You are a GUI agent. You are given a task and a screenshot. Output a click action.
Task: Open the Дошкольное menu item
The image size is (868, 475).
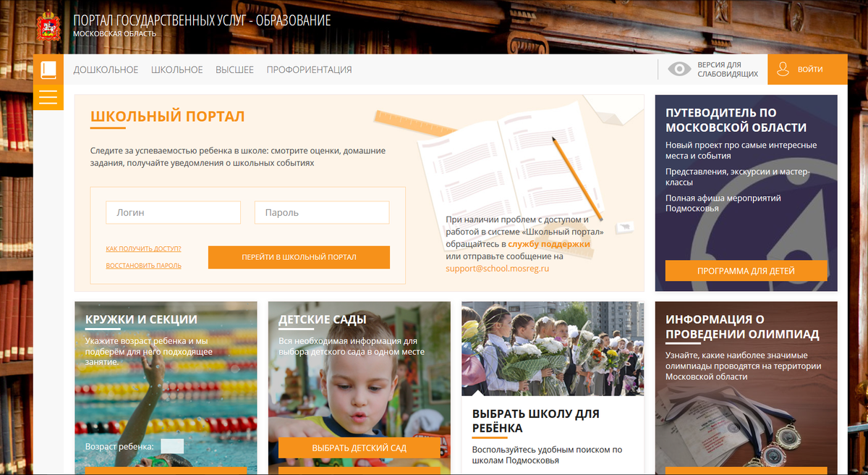point(106,70)
